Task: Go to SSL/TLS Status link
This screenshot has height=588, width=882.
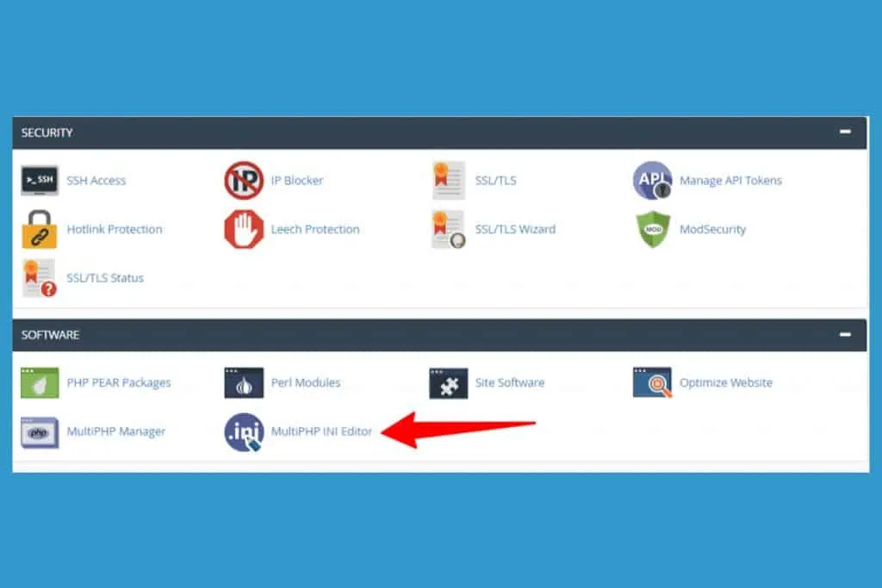Action: [x=105, y=278]
